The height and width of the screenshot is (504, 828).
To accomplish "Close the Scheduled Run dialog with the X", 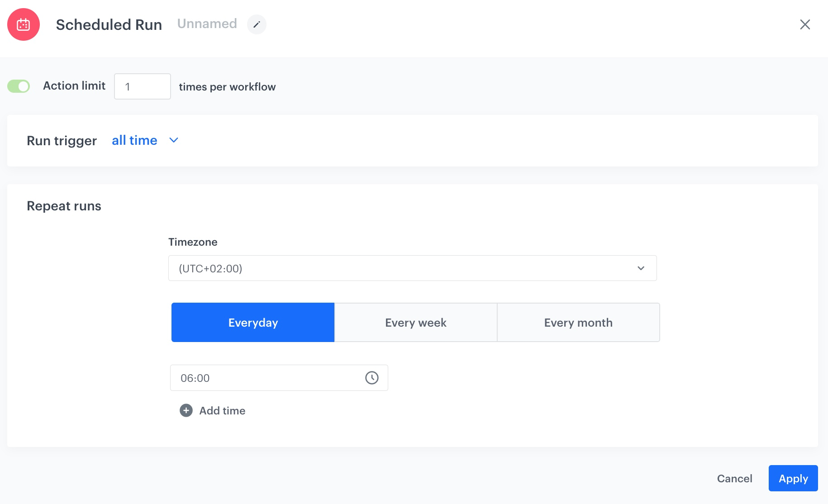I will [805, 24].
